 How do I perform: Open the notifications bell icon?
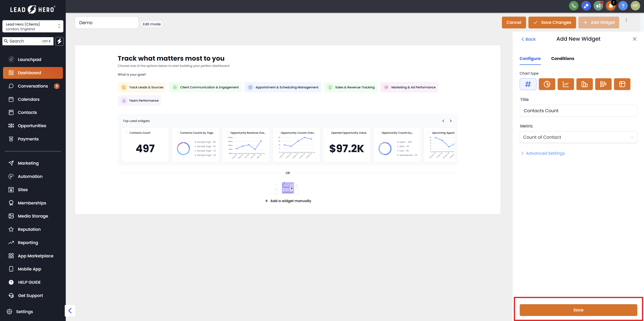(610, 6)
